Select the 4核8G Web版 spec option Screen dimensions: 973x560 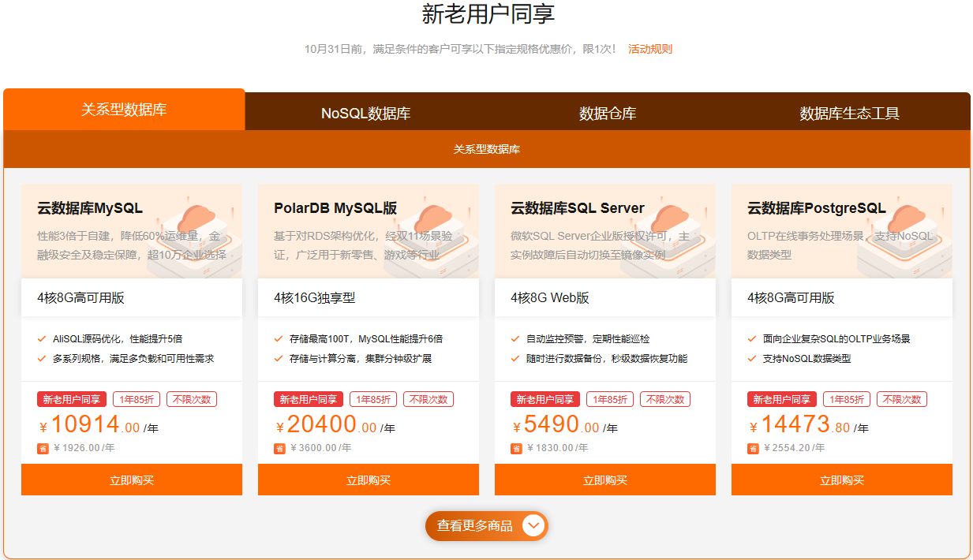605,297
